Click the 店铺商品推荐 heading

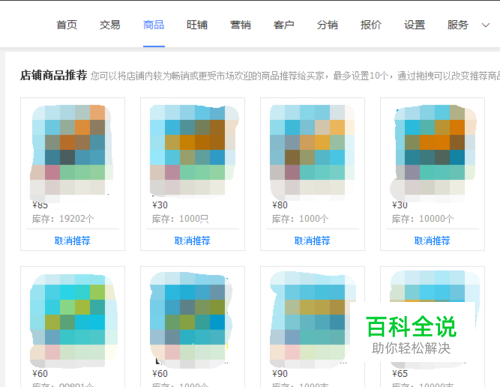pos(54,75)
